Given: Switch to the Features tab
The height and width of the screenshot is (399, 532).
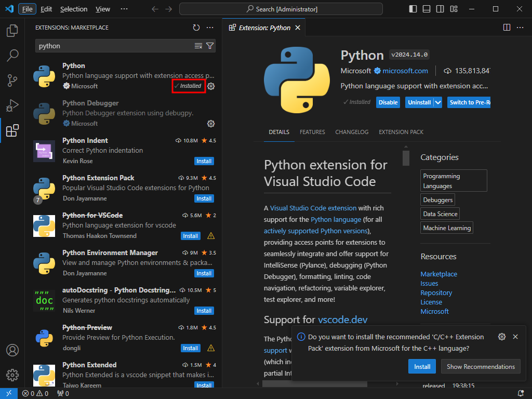Looking at the screenshot, I should [312, 132].
